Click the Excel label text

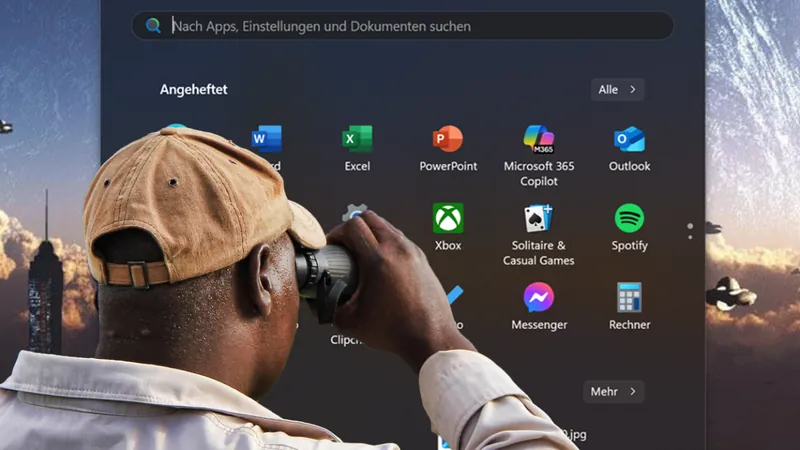[x=357, y=166]
